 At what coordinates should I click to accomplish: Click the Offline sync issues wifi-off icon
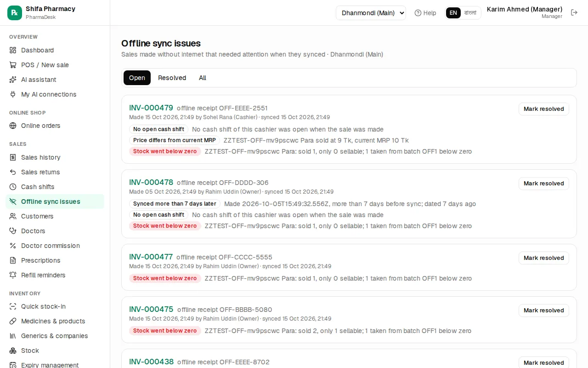pyautogui.click(x=13, y=201)
